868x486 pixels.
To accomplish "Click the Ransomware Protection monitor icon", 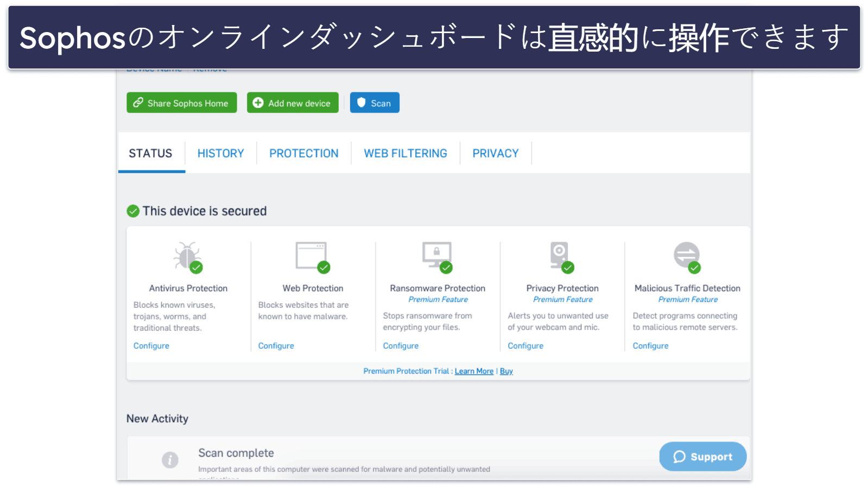I will (x=437, y=256).
